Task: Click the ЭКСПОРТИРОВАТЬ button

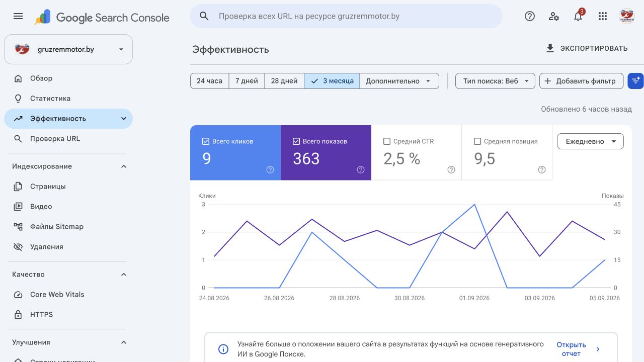Action: pos(587,48)
